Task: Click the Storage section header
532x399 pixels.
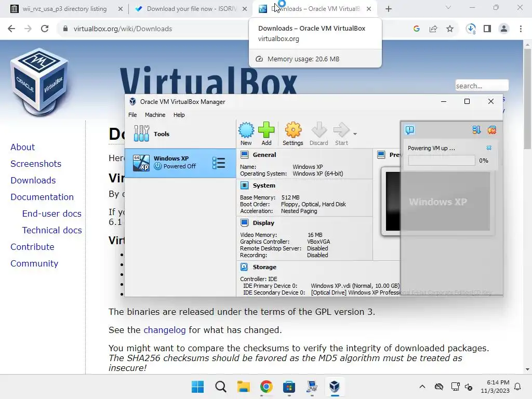Action: point(264,267)
